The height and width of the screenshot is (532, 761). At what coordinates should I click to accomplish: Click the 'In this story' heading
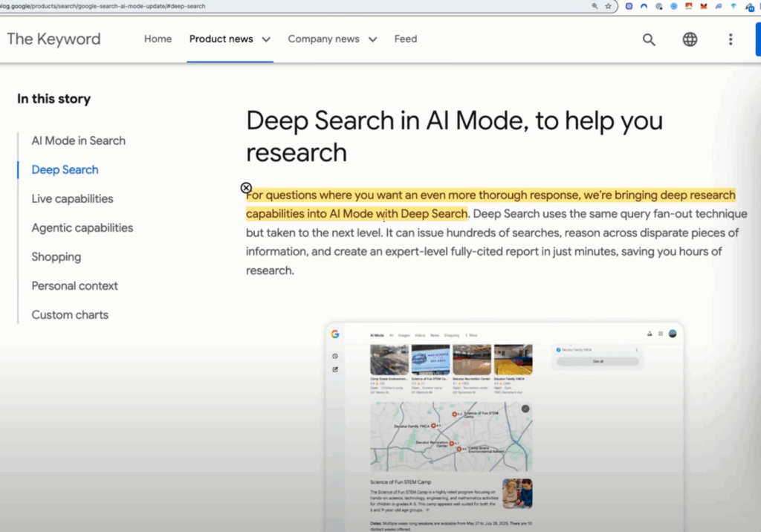54,99
